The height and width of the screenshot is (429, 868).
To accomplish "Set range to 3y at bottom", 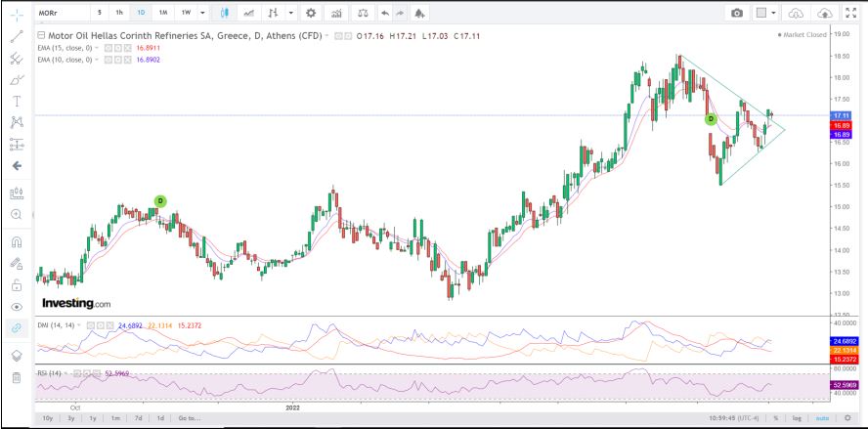I will tap(70, 418).
